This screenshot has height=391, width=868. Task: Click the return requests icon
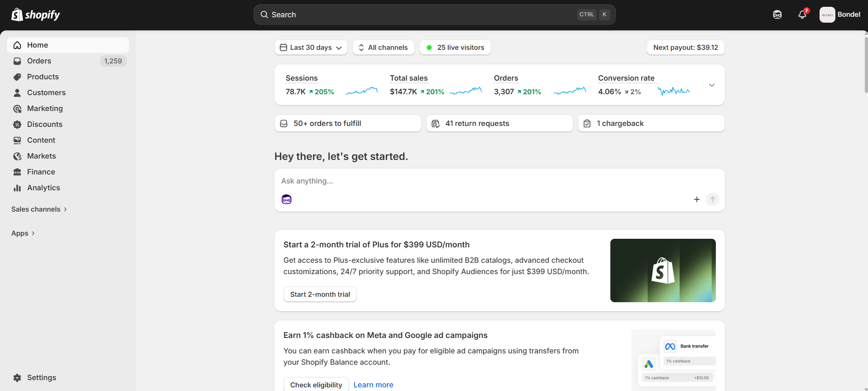pos(436,124)
